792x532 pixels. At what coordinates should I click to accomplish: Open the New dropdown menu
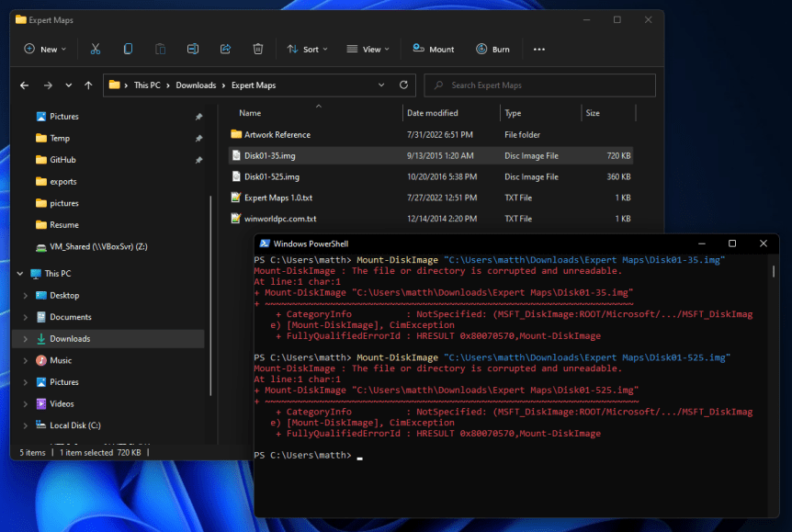tap(43, 49)
